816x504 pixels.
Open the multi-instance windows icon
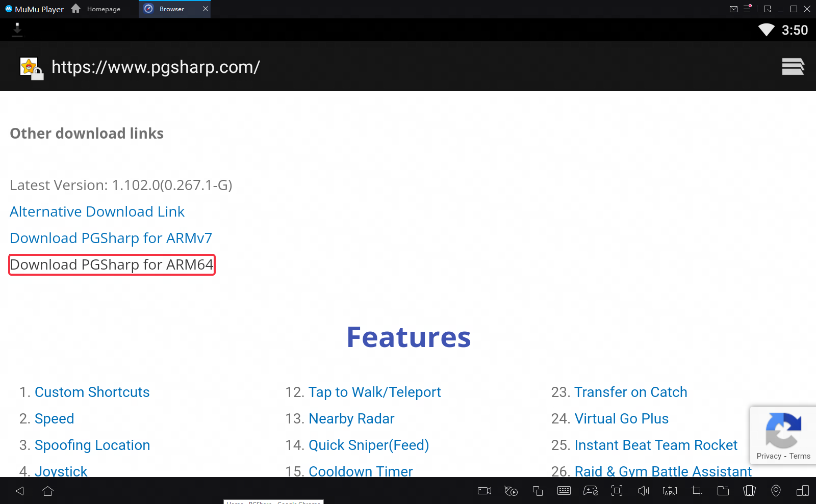pyautogui.click(x=538, y=491)
